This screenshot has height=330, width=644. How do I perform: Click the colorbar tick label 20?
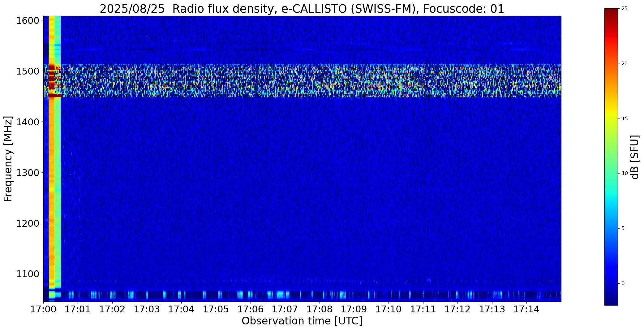[x=624, y=64]
